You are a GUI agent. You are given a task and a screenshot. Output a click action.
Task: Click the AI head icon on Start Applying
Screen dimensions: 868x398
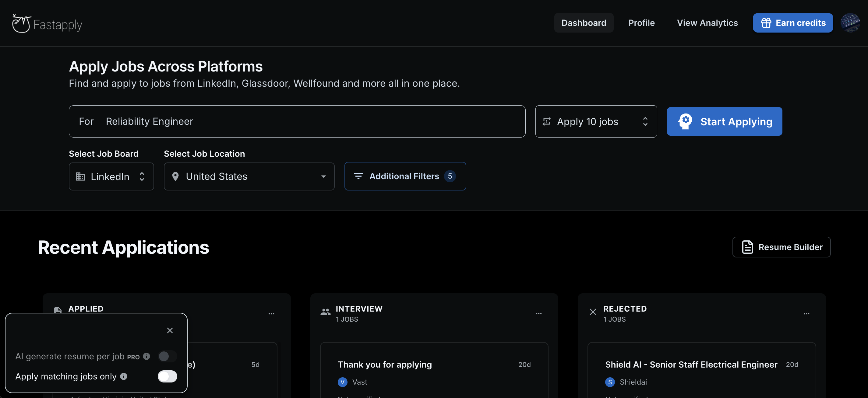pyautogui.click(x=685, y=121)
